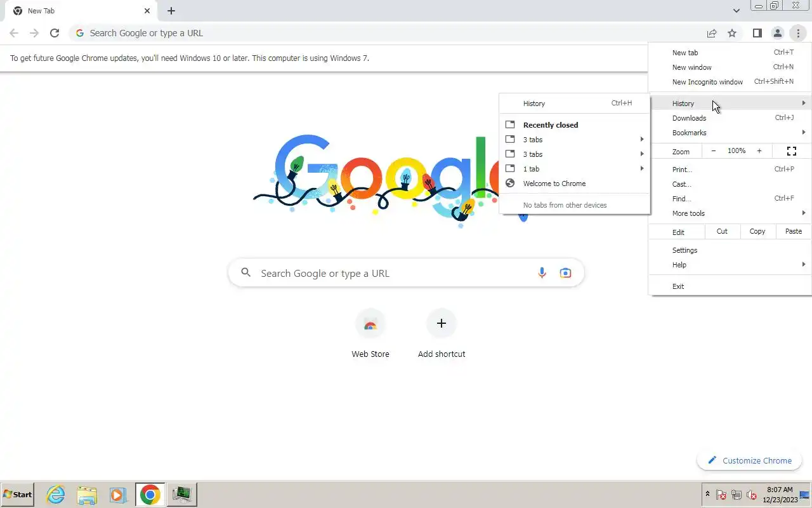812x508 pixels.
Task: Expand first 3 tabs recently closed entry
Action: pos(575,140)
